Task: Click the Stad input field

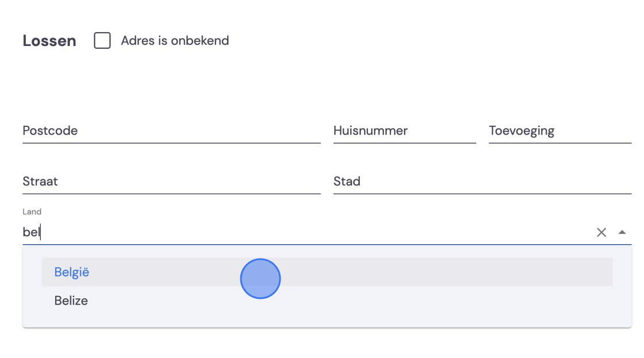Action: (x=482, y=182)
